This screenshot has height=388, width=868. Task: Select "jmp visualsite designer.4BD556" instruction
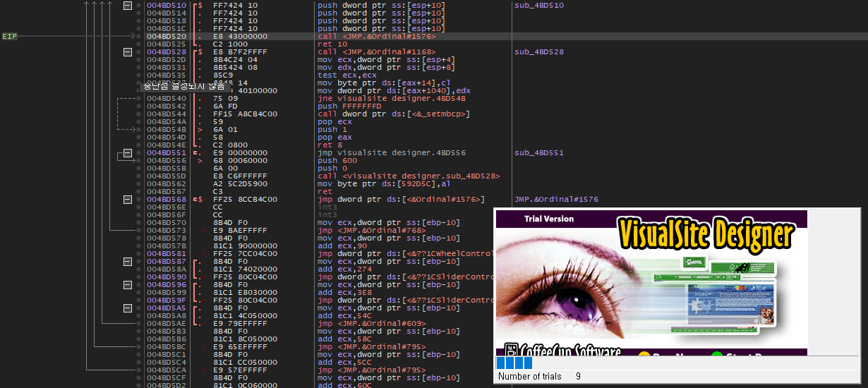(x=392, y=152)
